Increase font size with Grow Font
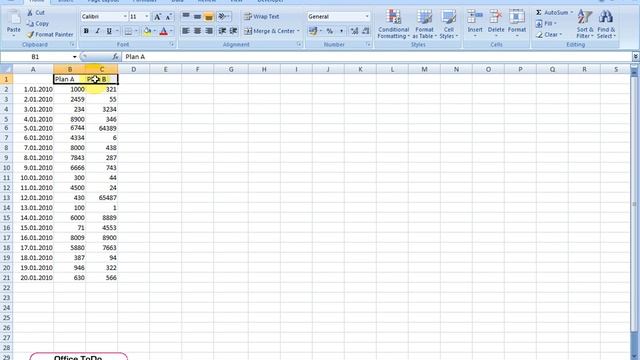This screenshot has width=640, height=360. (157, 17)
